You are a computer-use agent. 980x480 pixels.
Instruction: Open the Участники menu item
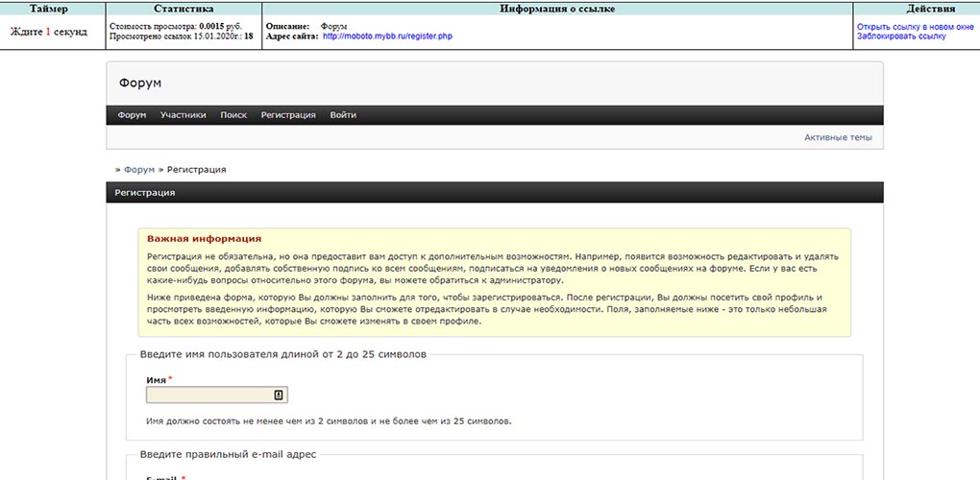[x=184, y=115]
